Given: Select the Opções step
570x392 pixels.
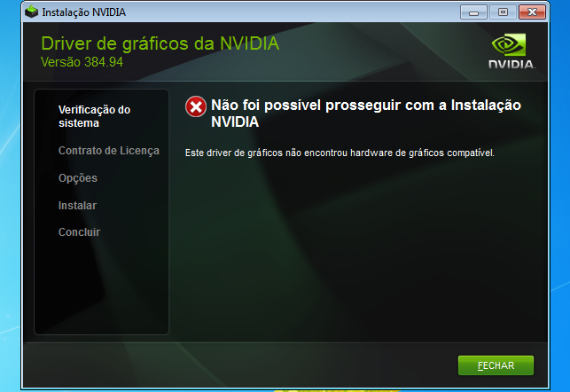Looking at the screenshot, I should [x=78, y=178].
